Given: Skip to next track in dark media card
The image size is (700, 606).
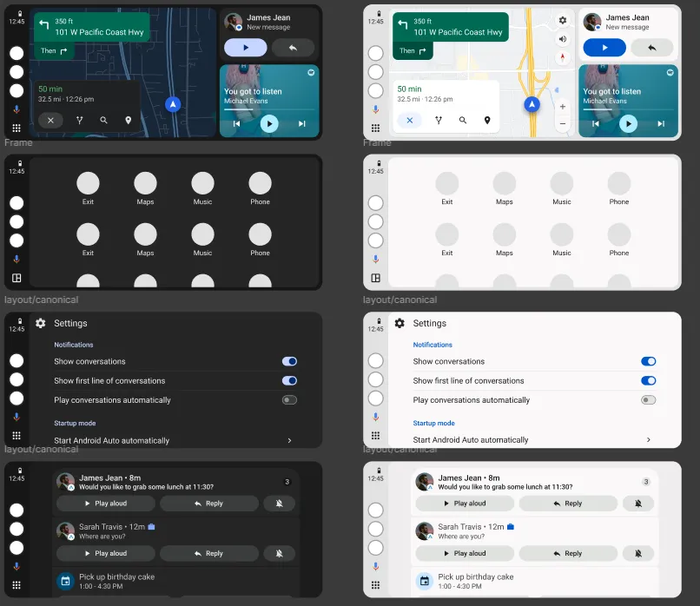Looking at the screenshot, I should point(301,123).
